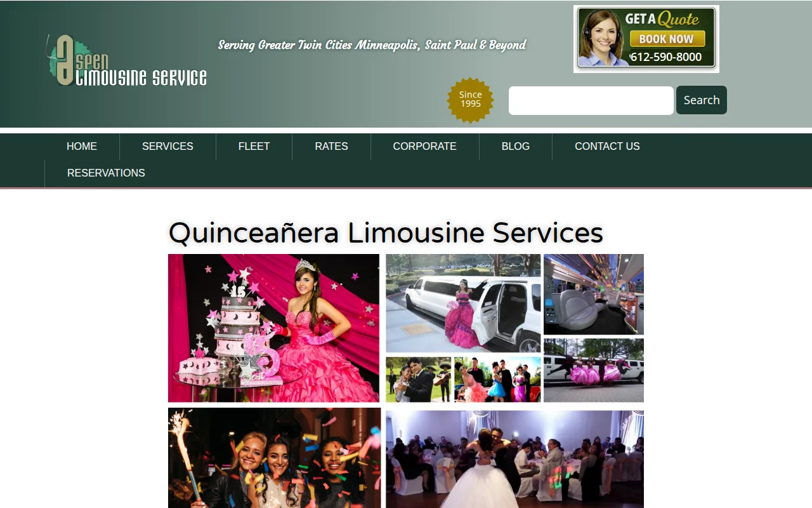
Task: Click the Search button
Action: tap(702, 100)
